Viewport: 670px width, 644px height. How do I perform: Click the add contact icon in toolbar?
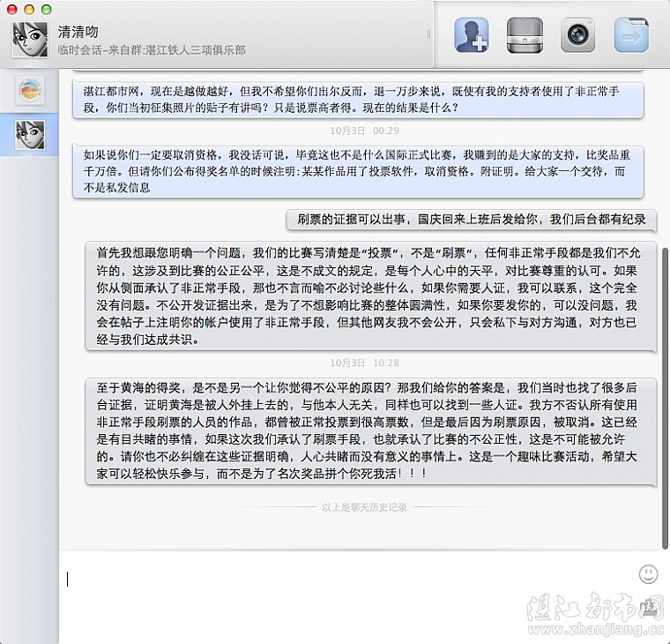pos(471,35)
